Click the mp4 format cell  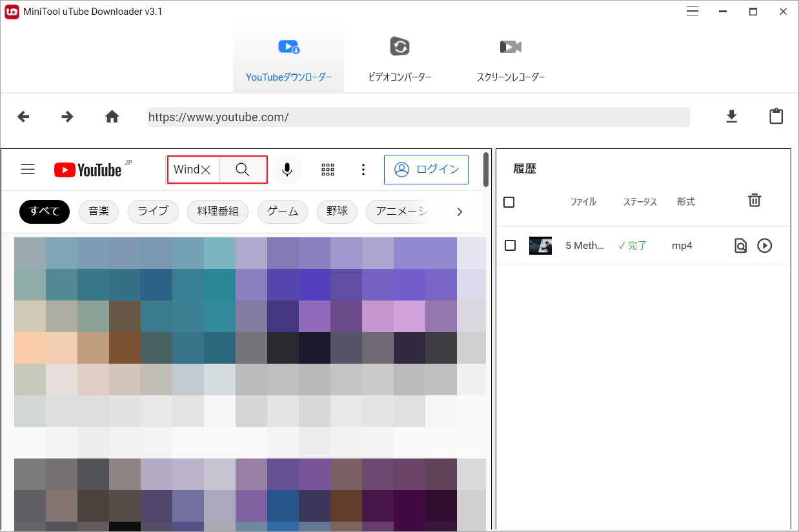pos(682,246)
